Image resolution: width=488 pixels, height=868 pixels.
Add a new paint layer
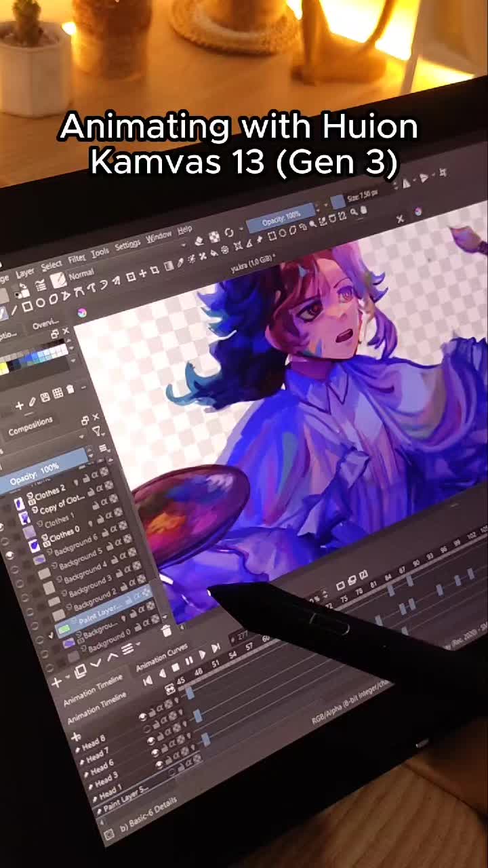tap(56, 681)
